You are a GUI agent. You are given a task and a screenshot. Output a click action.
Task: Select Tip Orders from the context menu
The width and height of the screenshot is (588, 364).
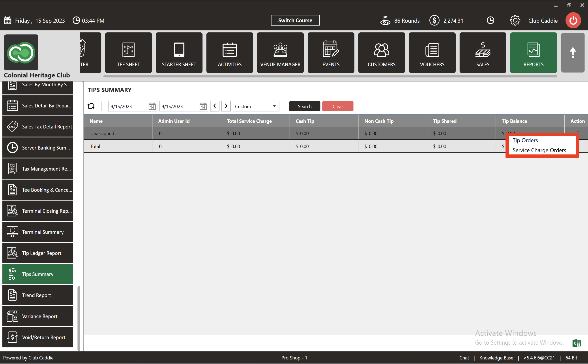coord(525,140)
